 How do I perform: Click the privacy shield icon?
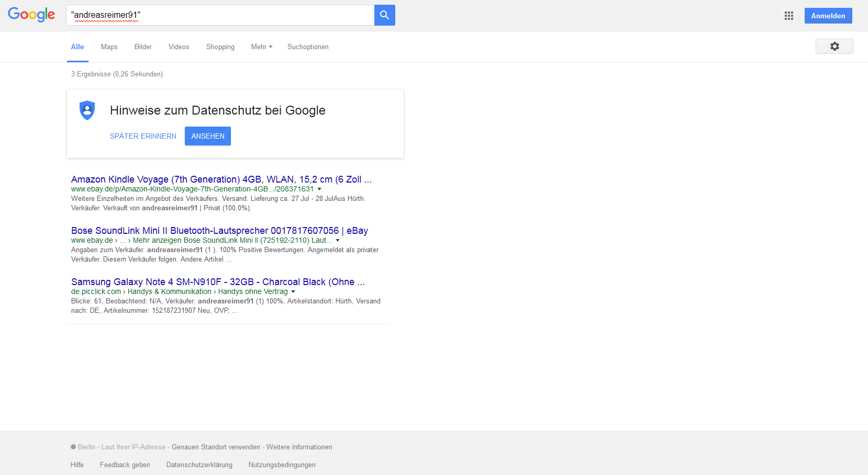point(87,110)
